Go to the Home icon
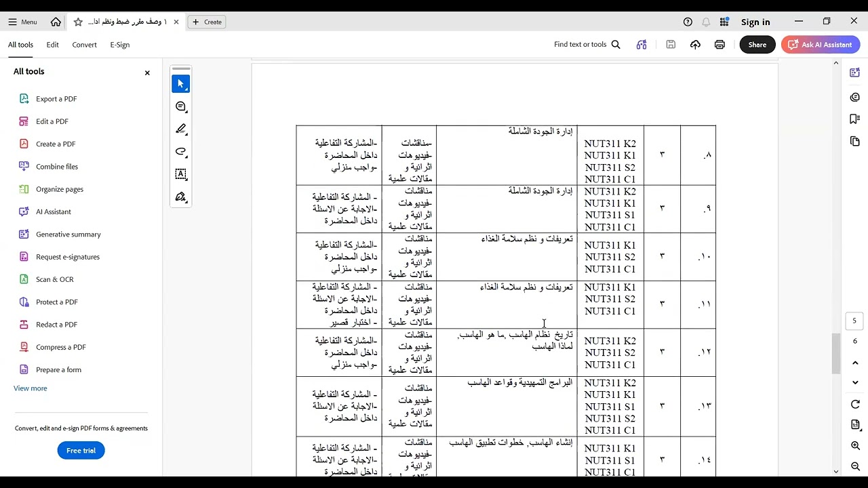Screen dimensions: 868x488 click(x=56, y=22)
